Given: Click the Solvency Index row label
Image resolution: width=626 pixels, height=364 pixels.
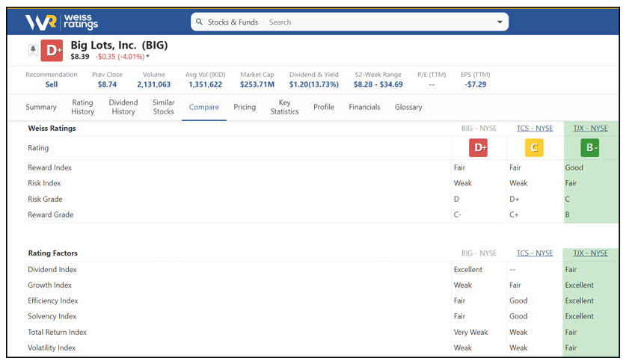Looking at the screenshot, I should 52,316.
